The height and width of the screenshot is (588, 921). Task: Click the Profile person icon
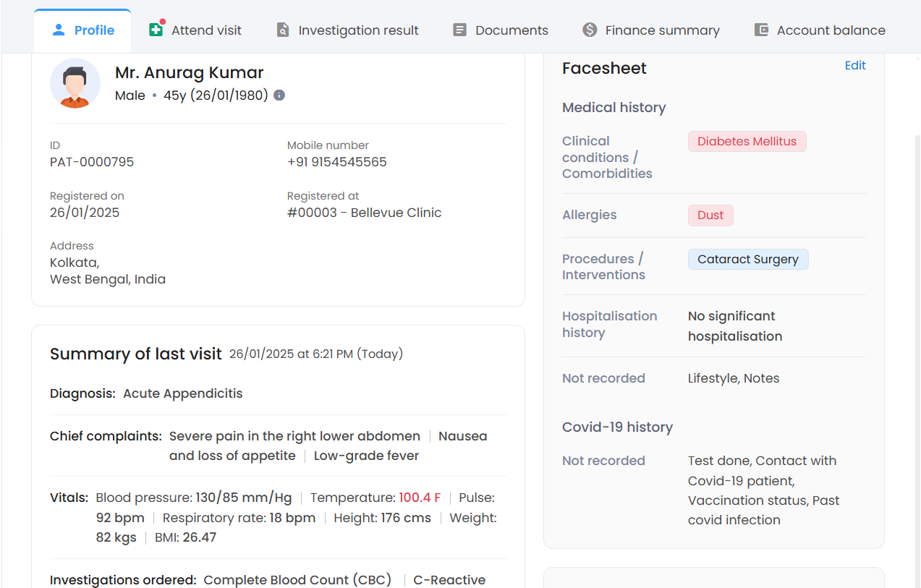pos(59,30)
